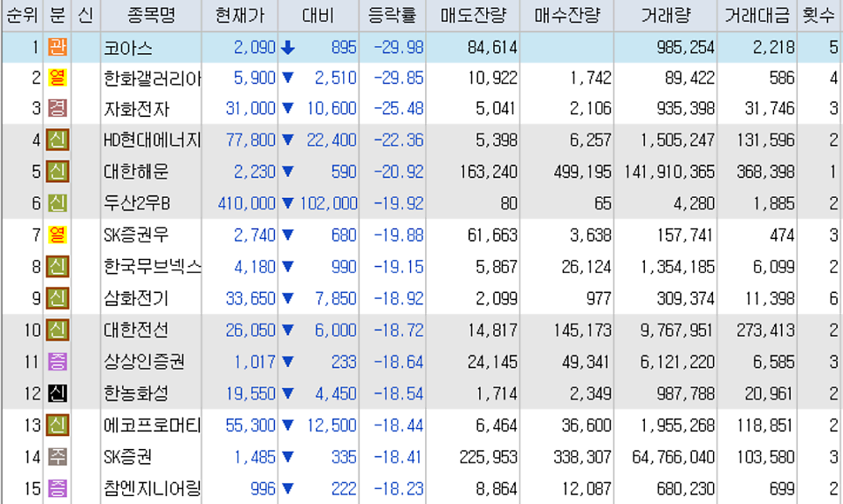Select stock name 두산2우B

[x=136, y=204]
